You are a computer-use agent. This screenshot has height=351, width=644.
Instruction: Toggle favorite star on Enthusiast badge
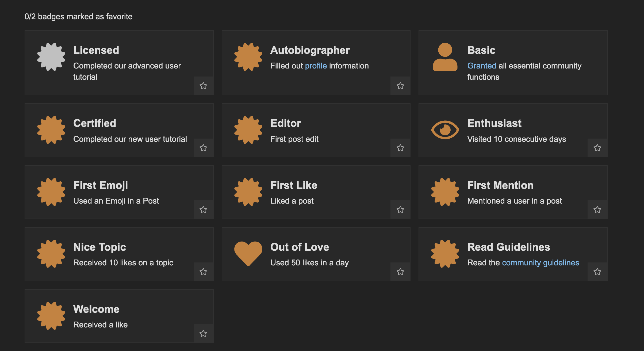597,148
